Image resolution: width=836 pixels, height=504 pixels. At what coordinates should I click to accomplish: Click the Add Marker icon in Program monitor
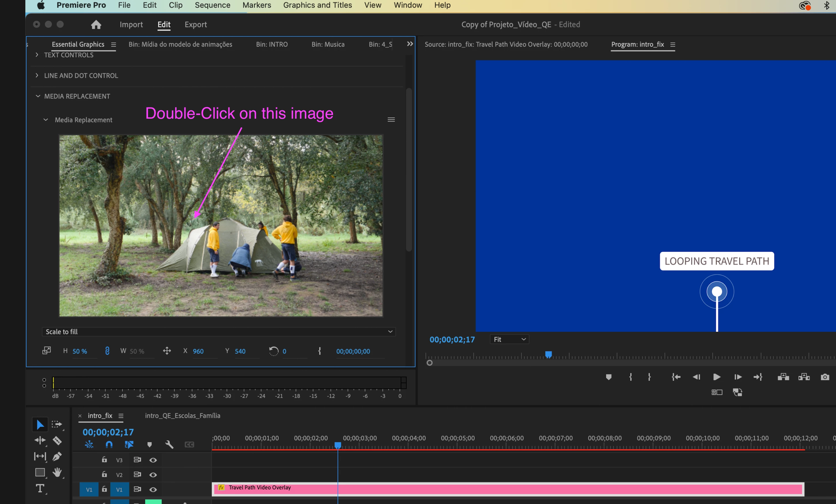click(609, 377)
